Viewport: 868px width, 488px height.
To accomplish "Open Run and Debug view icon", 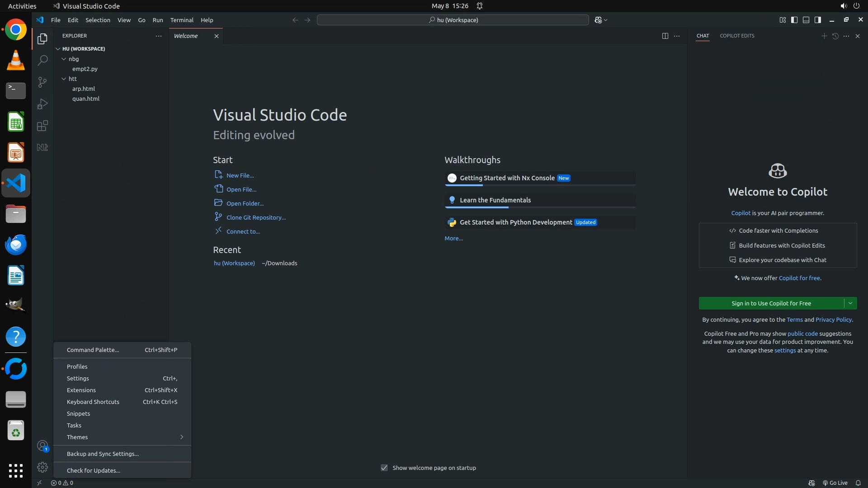I will [x=42, y=104].
